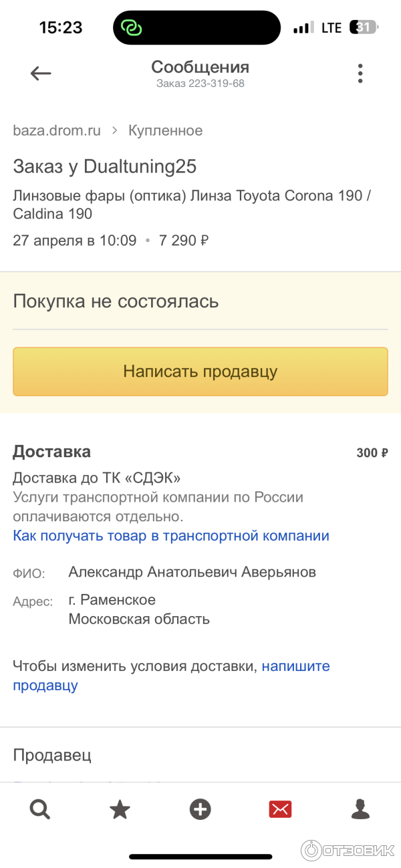Open the three-dot overflow menu
401x868 pixels.
[x=360, y=74]
